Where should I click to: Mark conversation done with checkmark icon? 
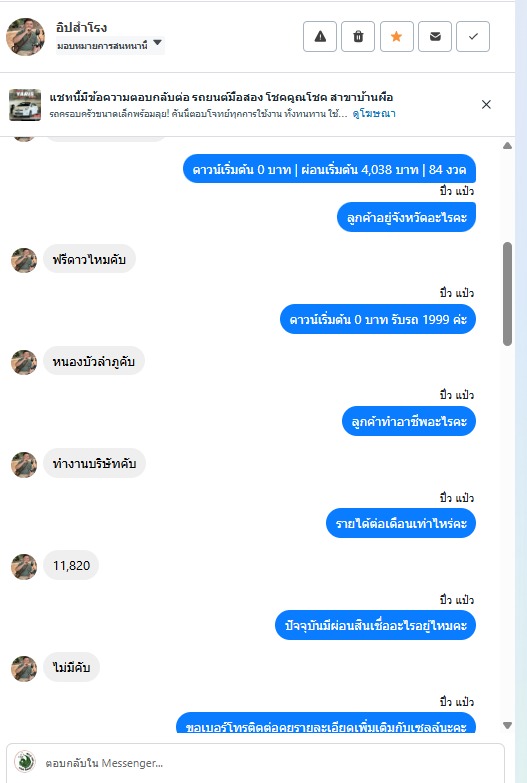[473, 36]
